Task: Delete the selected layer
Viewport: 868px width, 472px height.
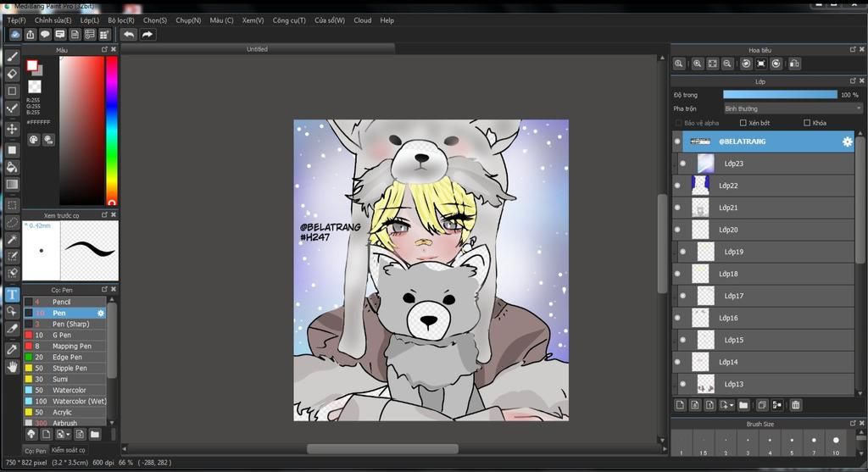Action: [x=795, y=405]
